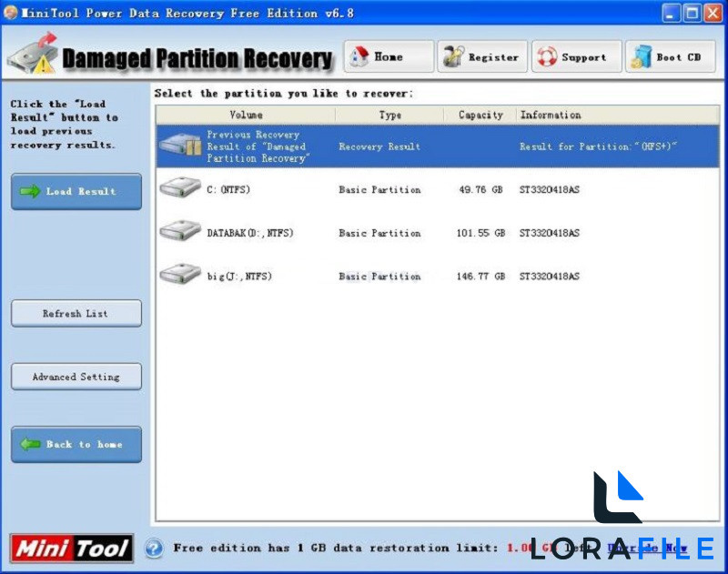This screenshot has width=728, height=574.
Task: Click ST3320418AS in the DATABAK row
Action: [x=550, y=233]
